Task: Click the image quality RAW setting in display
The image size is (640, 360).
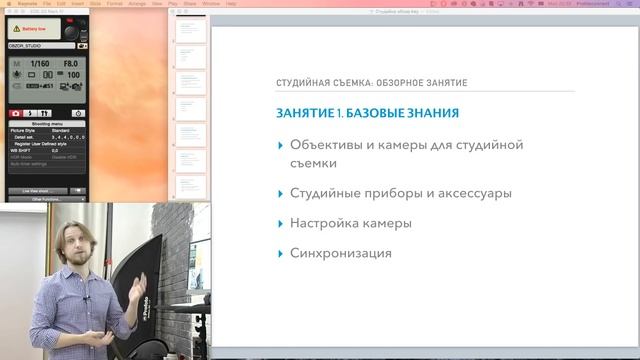Action: click(x=40, y=86)
